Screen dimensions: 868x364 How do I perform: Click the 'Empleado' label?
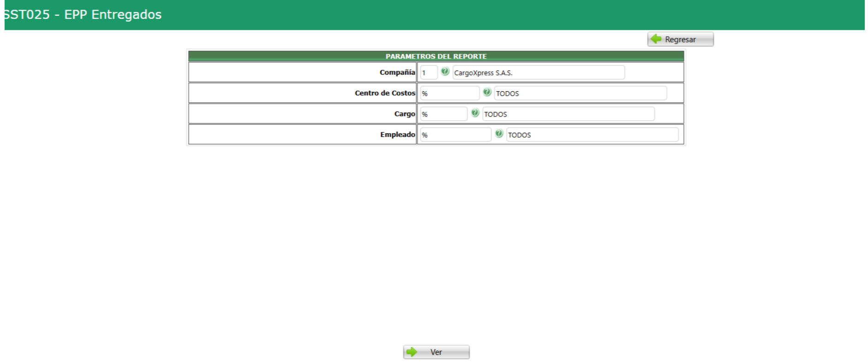tap(398, 135)
